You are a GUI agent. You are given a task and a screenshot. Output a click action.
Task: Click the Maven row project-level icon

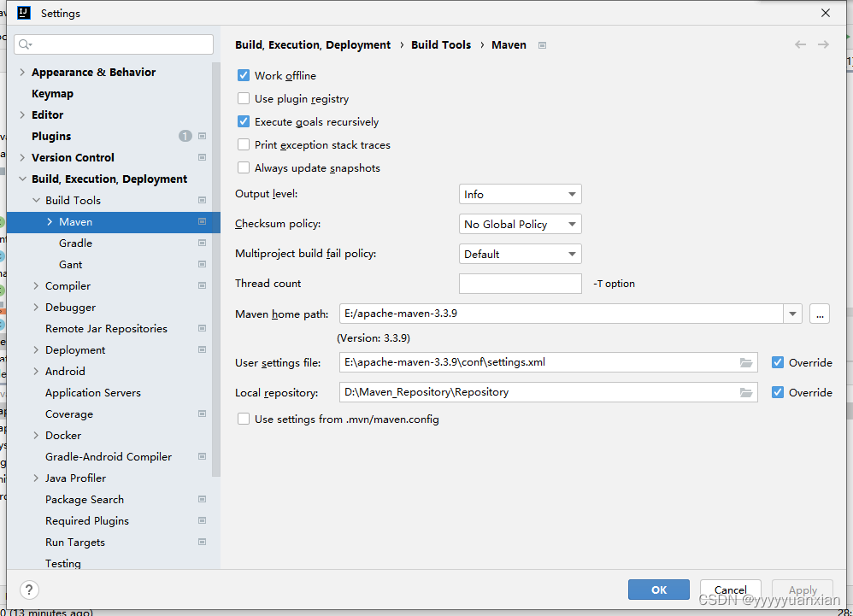202,222
